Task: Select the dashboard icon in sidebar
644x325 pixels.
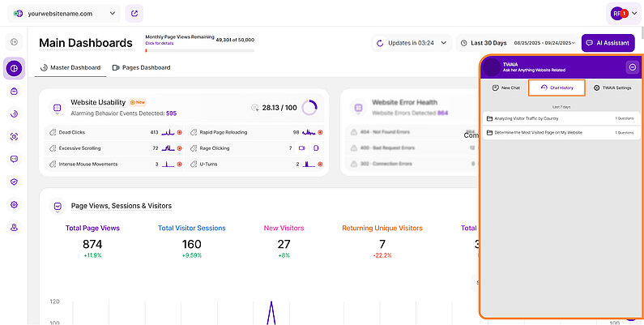Action: [14, 68]
